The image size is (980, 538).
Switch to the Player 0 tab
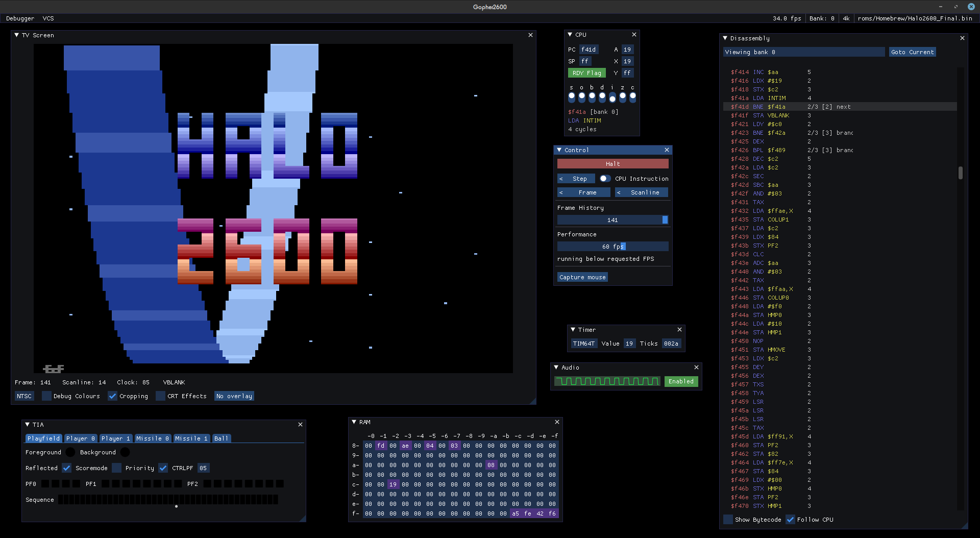(80, 438)
